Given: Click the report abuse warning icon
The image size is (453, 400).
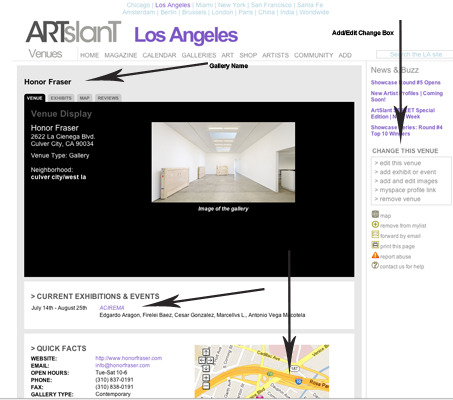Looking at the screenshot, I should 375,255.
